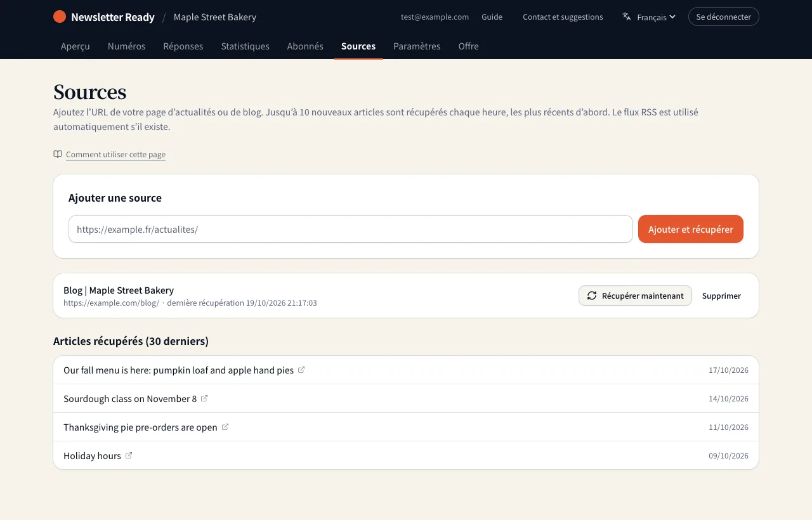
Task: Click the test@example.com account email
Action: 435,17
